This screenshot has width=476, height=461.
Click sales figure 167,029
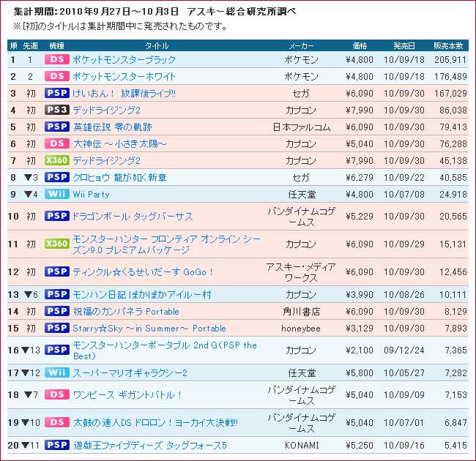point(450,93)
